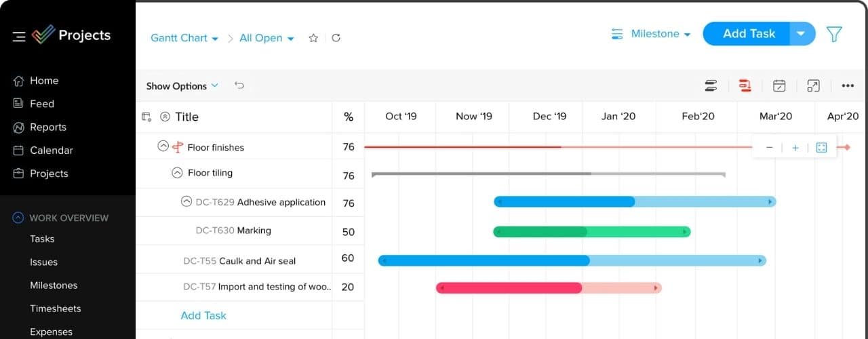
Task: Open the three-dot more options menu
Action: pos(848,85)
